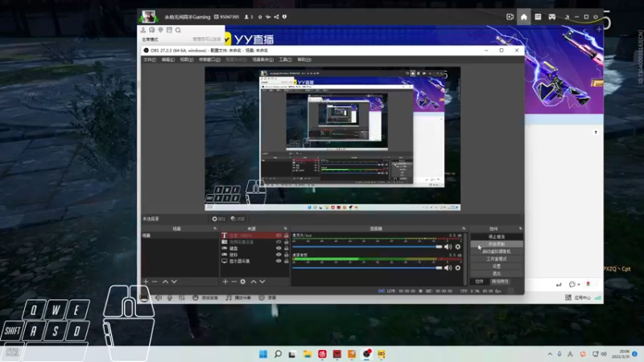The image size is (644, 362).
Task: Select the Text (GDI+) source row
Action: (x=254, y=236)
